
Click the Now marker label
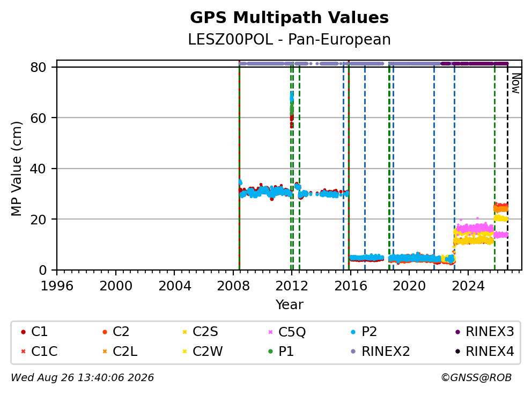(516, 84)
